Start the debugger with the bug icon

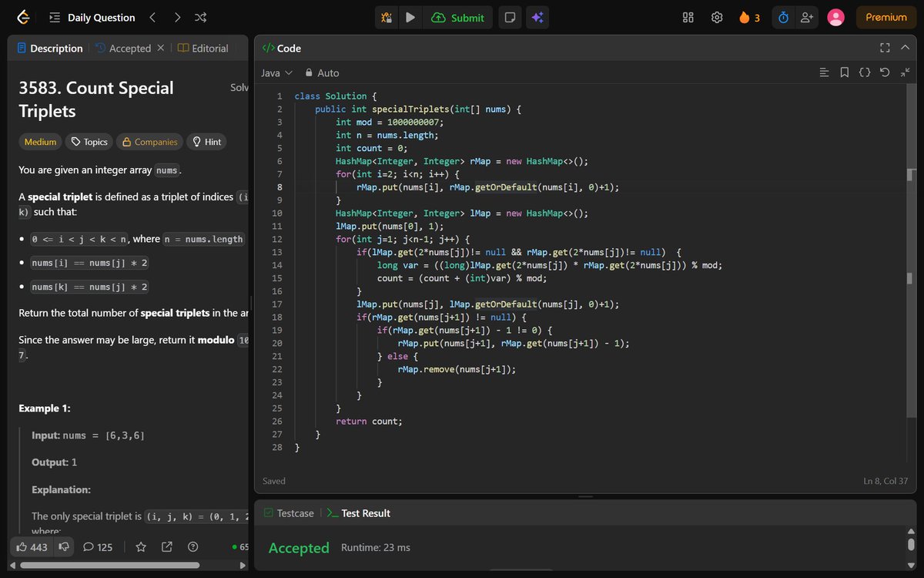click(x=387, y=18)
